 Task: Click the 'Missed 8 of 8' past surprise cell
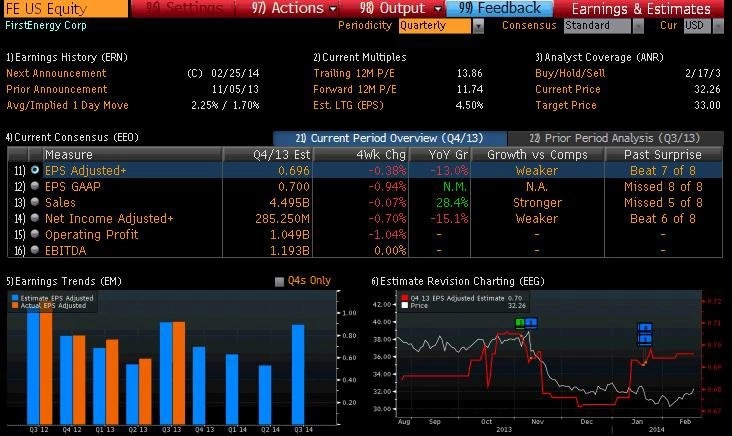pyautogui.click(x=663, y=187)
